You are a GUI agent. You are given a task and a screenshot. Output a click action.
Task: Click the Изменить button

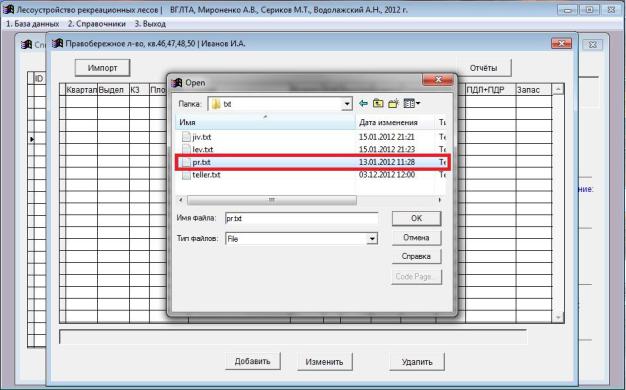pyautogui.click(x=324, y=362)
